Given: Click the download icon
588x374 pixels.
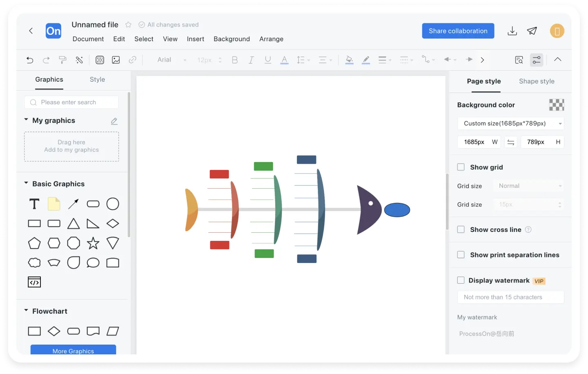Looking at the screenshot, I should pos(512,31).
